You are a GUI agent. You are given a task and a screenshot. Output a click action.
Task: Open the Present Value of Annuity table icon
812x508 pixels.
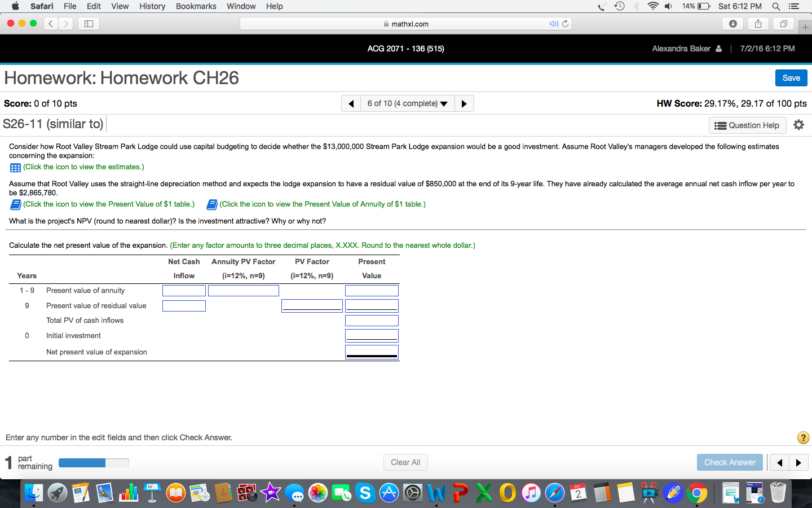click(x=211, y=204)
